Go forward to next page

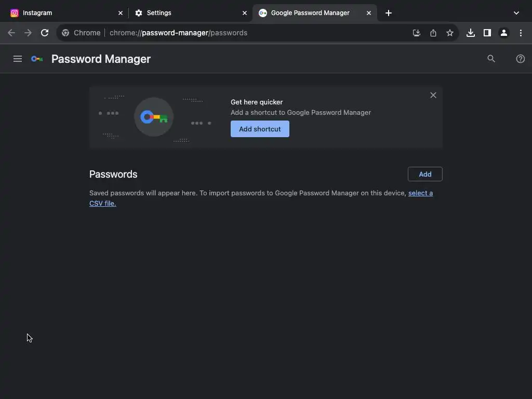point(28,33)
